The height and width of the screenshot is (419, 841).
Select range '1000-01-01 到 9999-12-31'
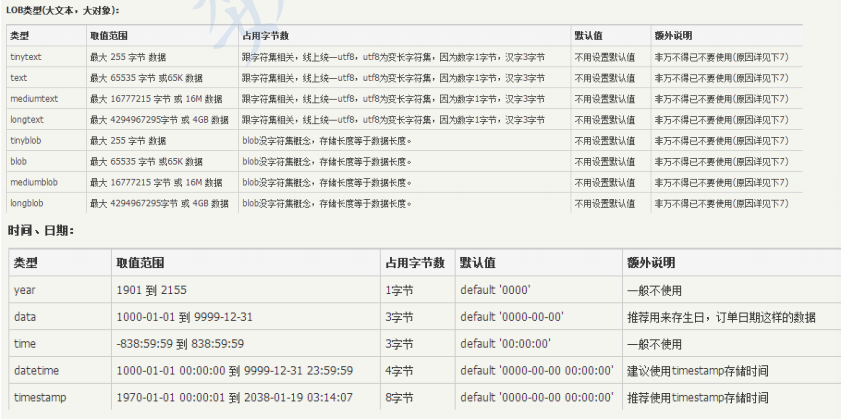click(185, 317)
